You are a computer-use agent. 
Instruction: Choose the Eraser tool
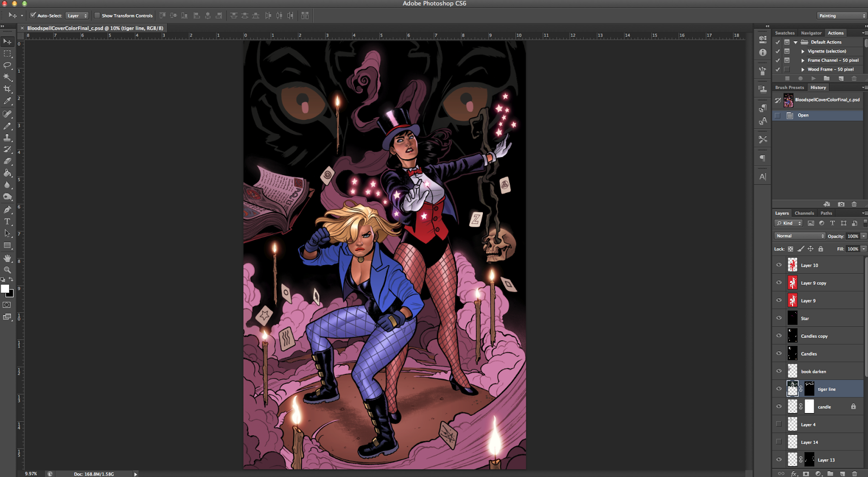click(8, 162)
